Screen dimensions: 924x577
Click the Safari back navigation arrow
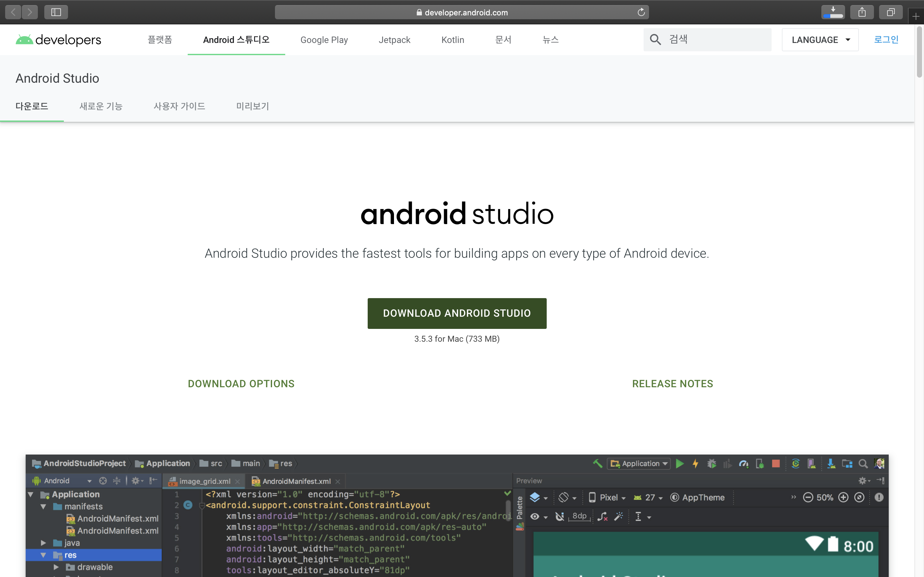point(13,12)
